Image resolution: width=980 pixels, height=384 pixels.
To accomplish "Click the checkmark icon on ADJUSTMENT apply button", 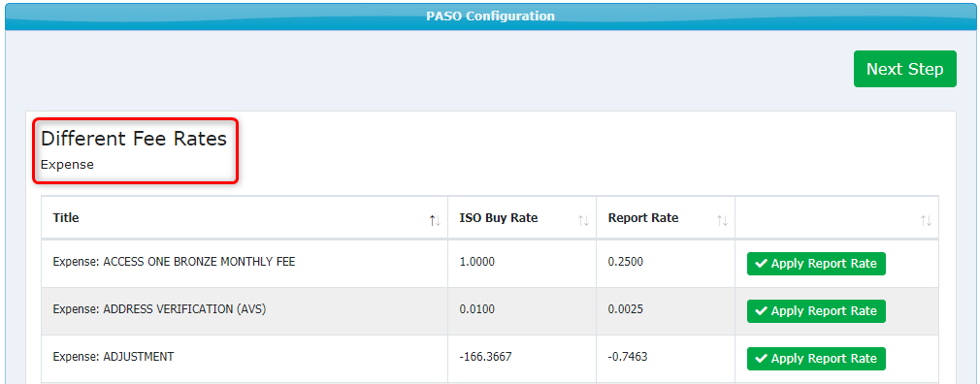I will 762,359.
